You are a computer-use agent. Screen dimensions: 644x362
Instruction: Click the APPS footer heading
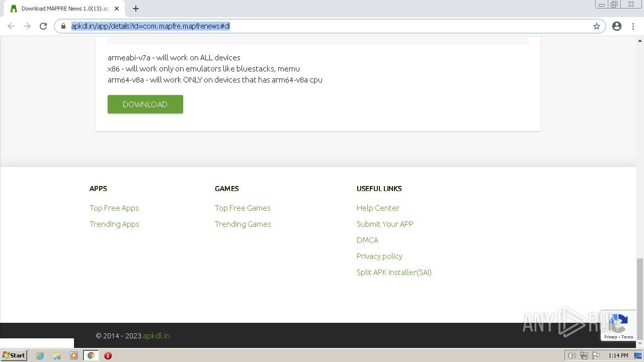point(98,189)
